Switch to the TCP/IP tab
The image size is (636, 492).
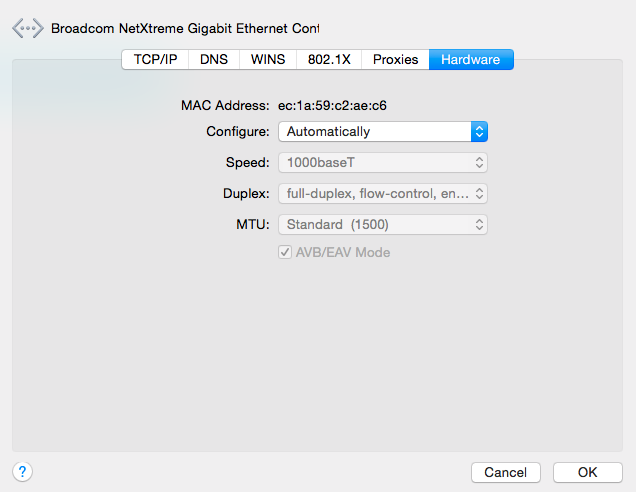point(155,60)
